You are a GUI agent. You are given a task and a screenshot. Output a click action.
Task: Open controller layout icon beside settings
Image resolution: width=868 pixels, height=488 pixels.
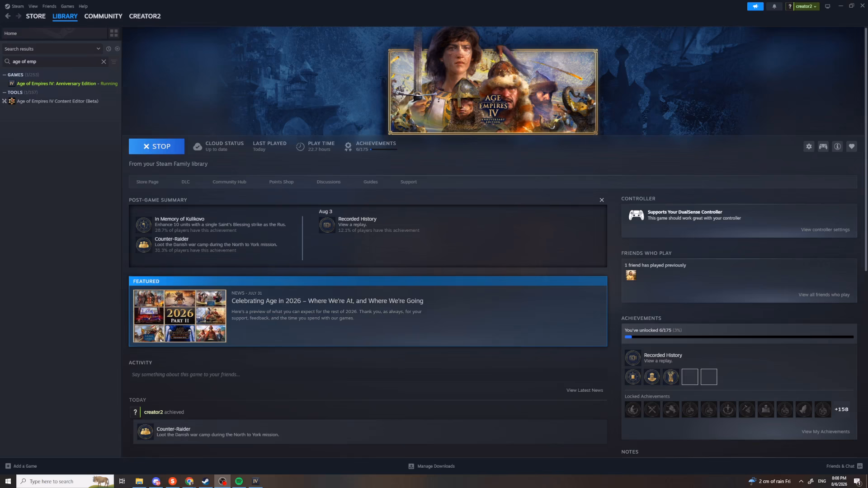click(823, 146)
